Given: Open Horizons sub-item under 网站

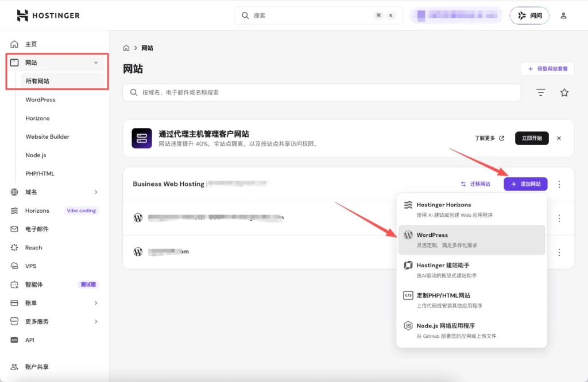Looking at the screenshot, I should click(x=37, y=118).
